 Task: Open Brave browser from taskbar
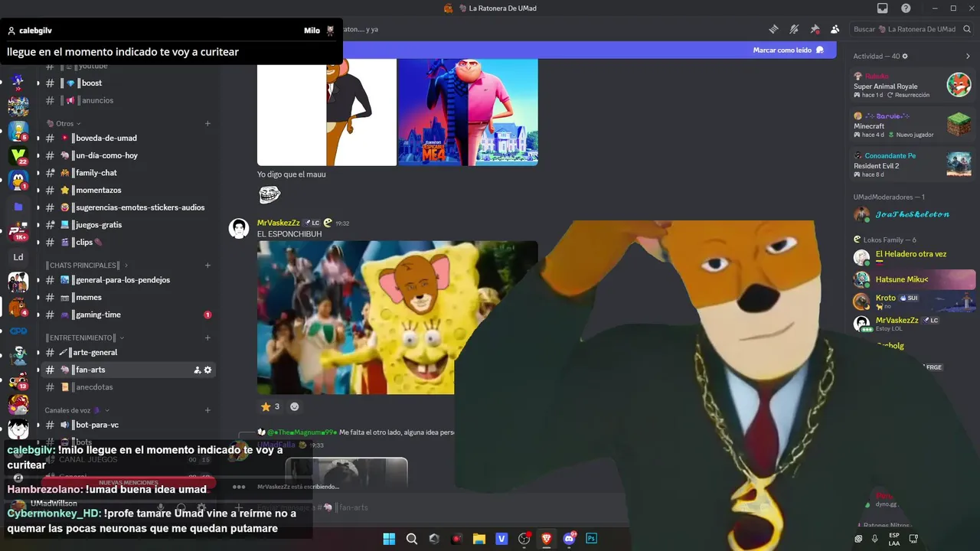pos(547,539)
